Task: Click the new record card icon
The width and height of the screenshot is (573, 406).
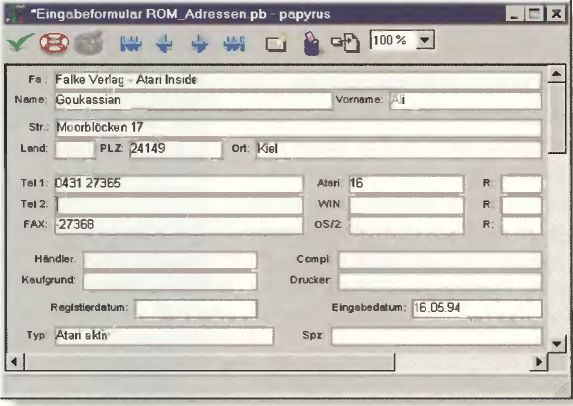Action: pyautogui.click(x=276, y=43)
